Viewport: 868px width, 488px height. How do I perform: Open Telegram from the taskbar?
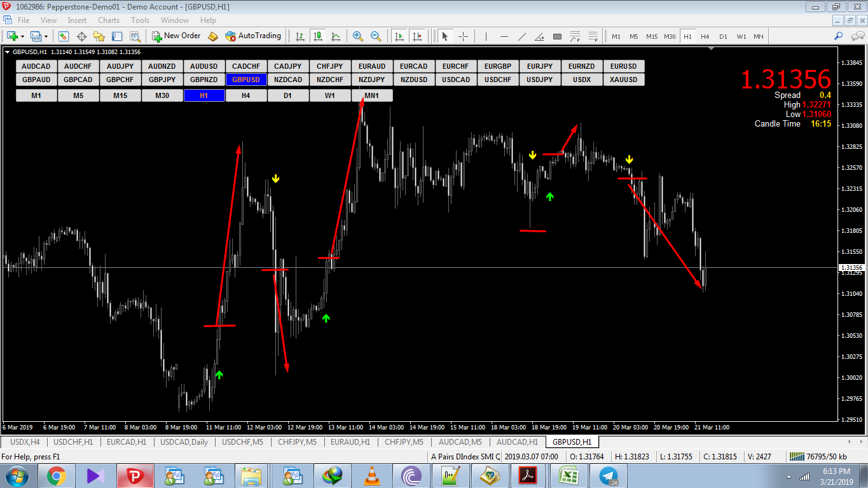pyautogui.click(x=609, y=475)
